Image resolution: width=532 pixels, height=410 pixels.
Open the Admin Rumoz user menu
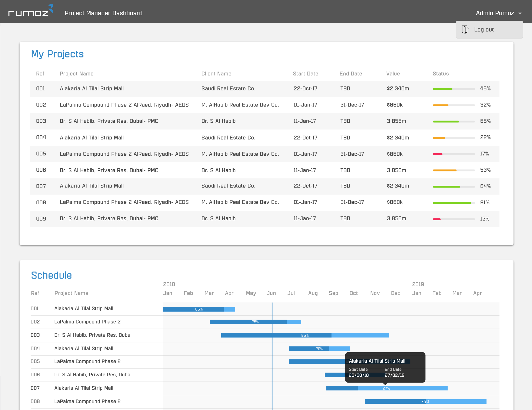495,13
